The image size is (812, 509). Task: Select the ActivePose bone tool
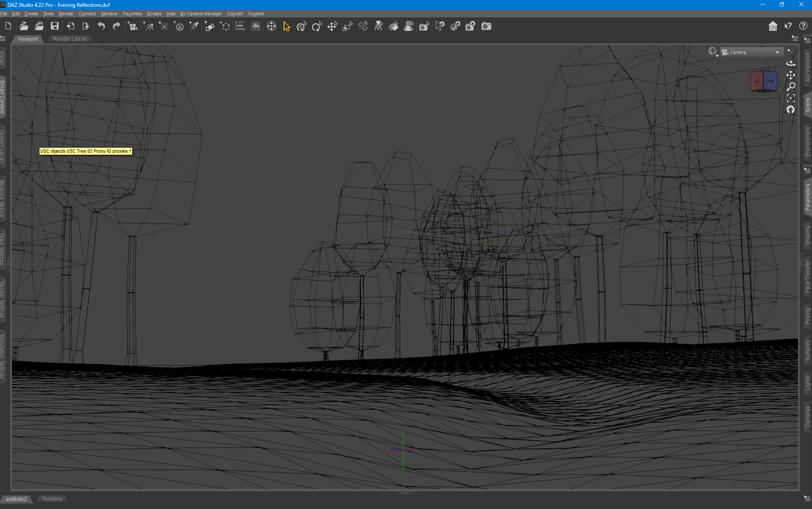tap(363, 26)
